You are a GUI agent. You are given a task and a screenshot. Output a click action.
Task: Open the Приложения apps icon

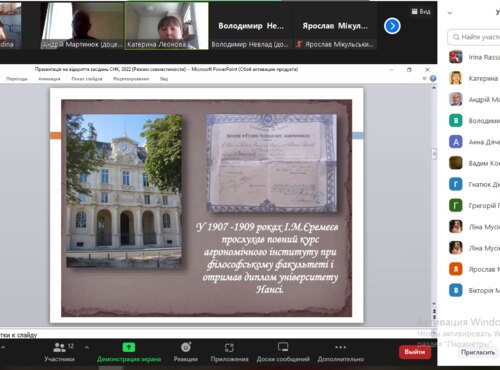pos(229,348)
